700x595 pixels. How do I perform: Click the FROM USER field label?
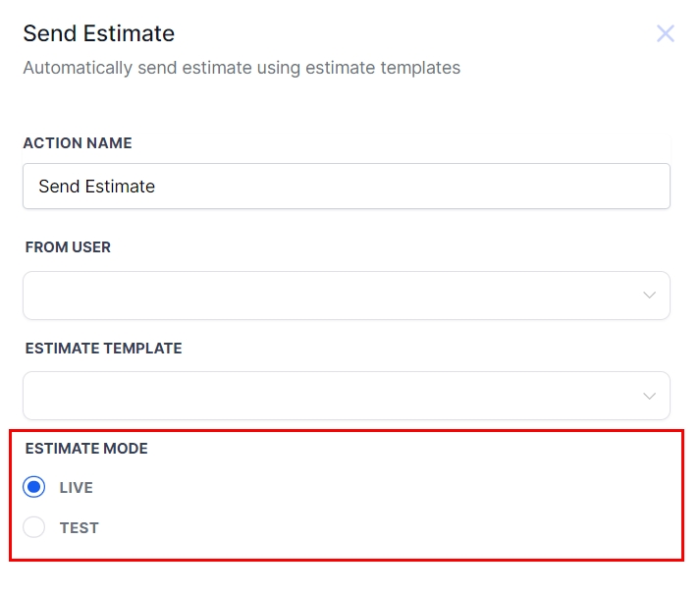coord(68,247)
